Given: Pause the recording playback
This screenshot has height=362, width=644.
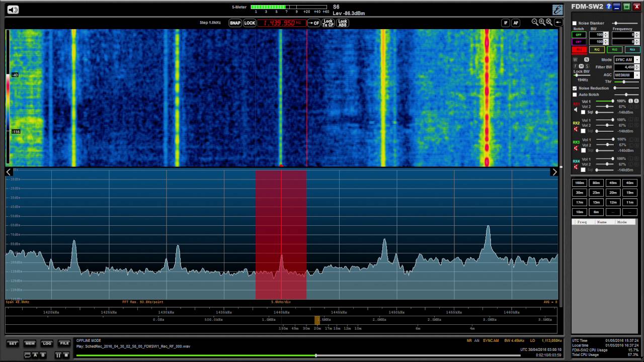Looking at the screenshot, I should [58, 355].
